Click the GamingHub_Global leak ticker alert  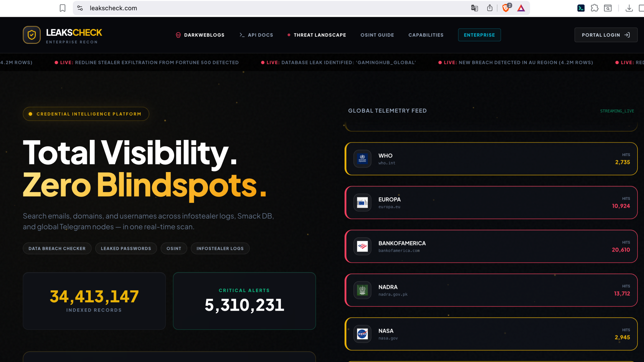tap(338, 62)
